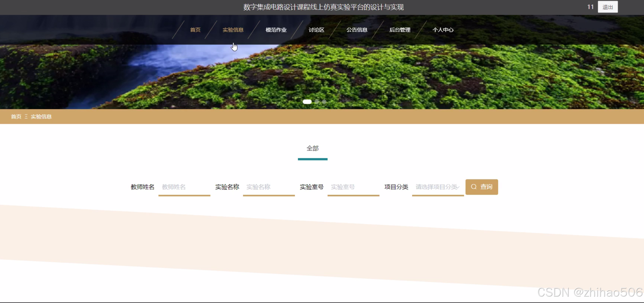Screen dimensions: 644x303
Task: Click 实验信息 in the breadcrumb trail
Action: point(41,116)
